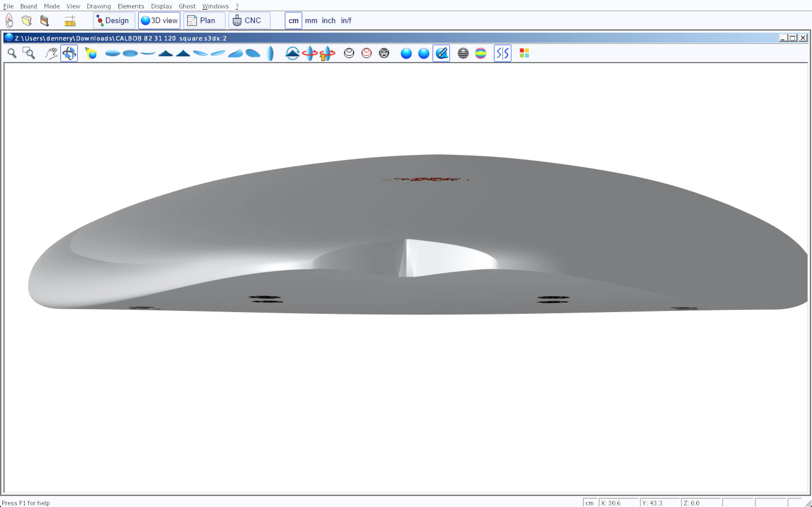This screenshot has width=812, height=507.
Task: Open the Ghost menu
Action: (187, 6)
